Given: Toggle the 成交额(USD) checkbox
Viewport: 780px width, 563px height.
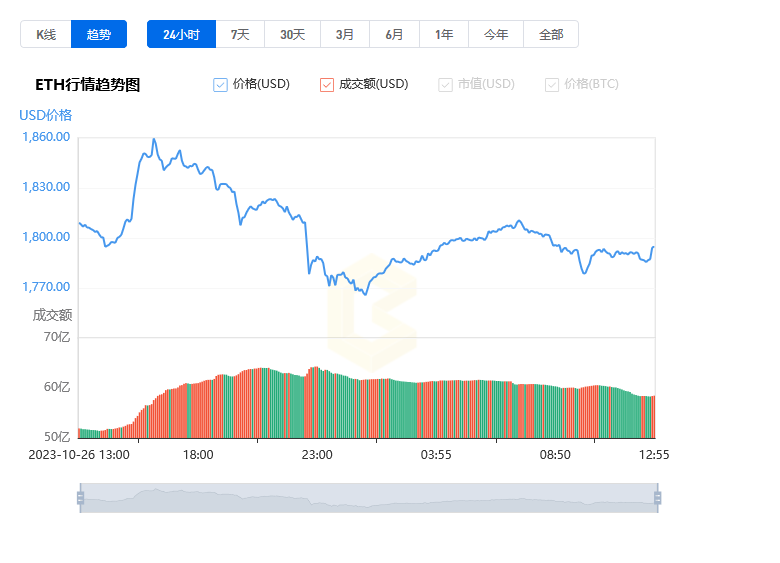Looking at the screenshot, I should point(327,85).
